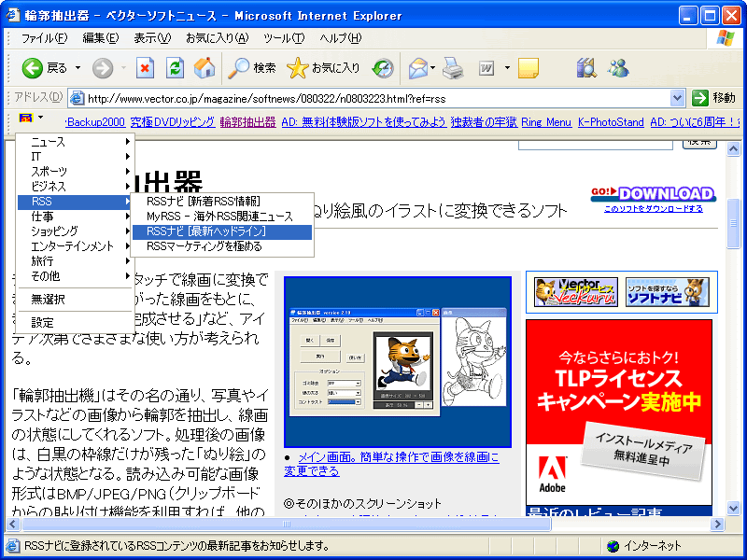Open the K-PhotoStand ticker link
The width and height of the screenshot is (747, 560).
[611, 122]
